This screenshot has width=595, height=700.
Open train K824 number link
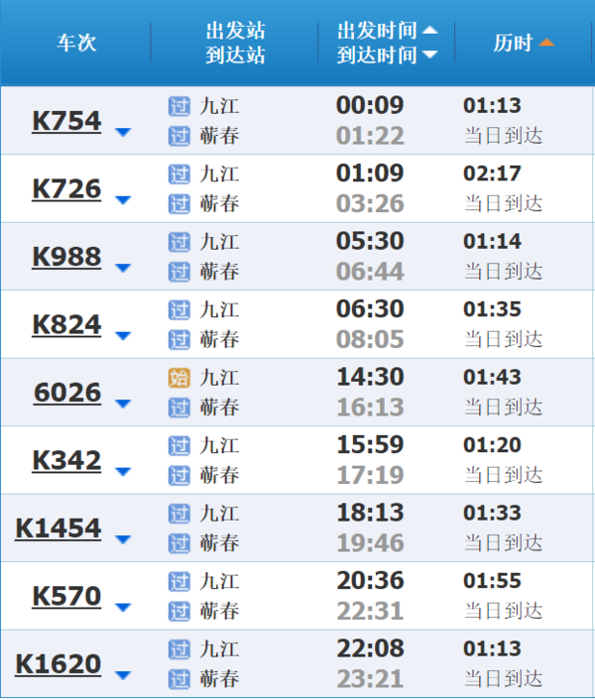[66, 324]
